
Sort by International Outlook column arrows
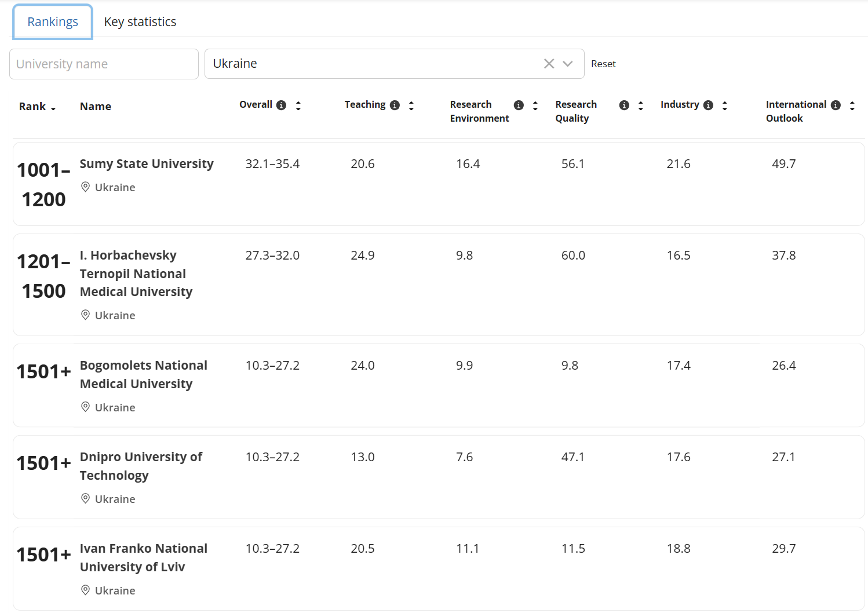[x=852, y=105]
